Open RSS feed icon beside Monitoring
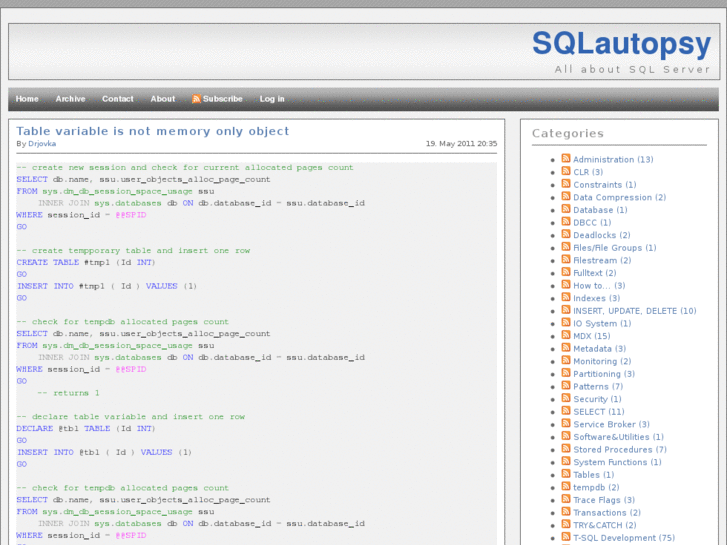 566,360
